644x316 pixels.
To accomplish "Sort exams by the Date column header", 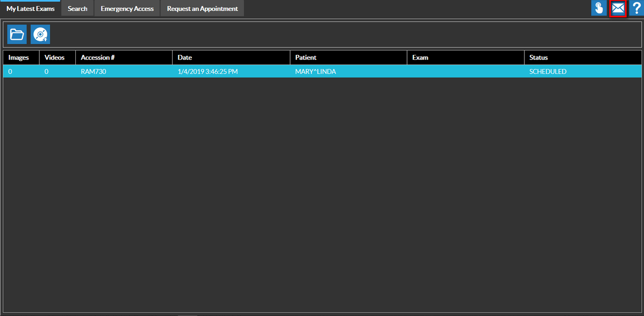I will pyautogui.click(x=185, y=58).
